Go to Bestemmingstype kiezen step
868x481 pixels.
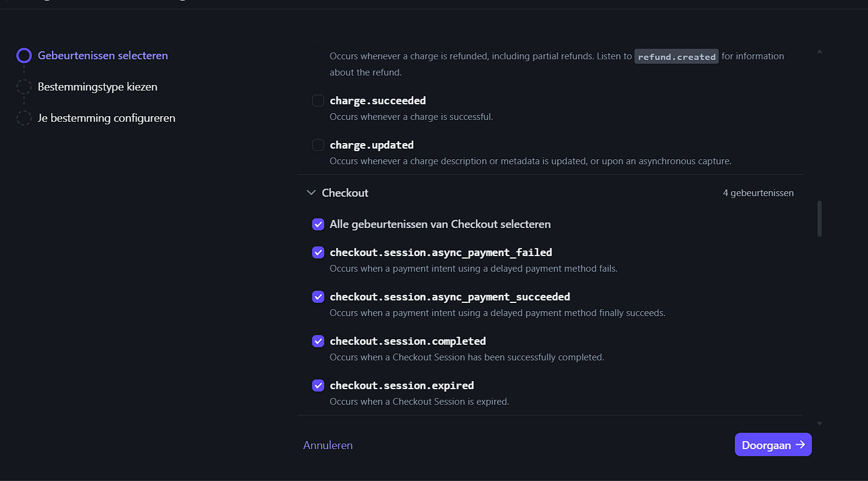tap(97, 87)
